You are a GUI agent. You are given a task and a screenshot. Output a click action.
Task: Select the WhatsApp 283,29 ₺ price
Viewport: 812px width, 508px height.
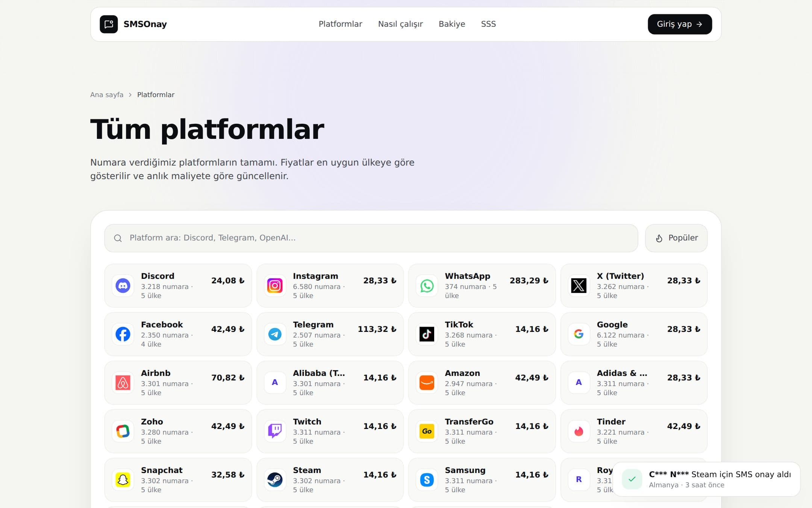pos(529,281)
